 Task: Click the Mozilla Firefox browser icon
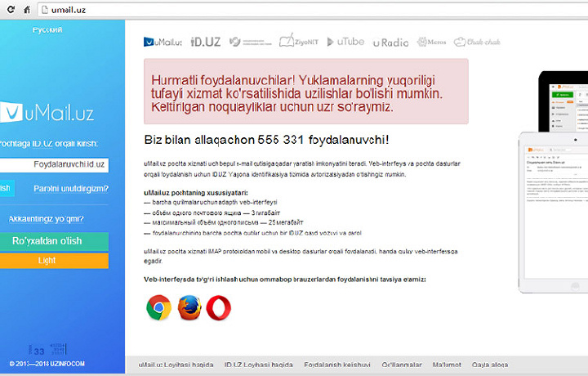(189, 307)
